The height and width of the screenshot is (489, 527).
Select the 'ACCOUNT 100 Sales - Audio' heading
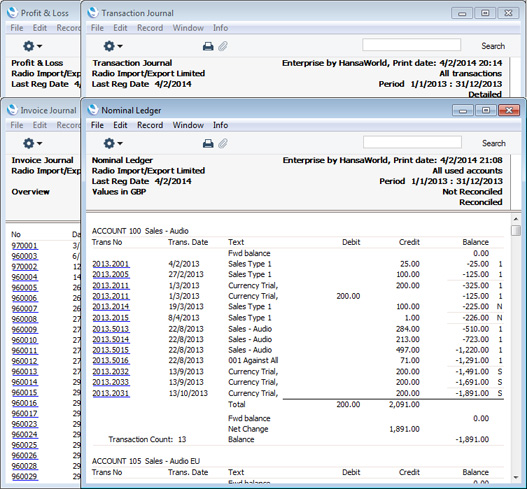click(140, 231)
